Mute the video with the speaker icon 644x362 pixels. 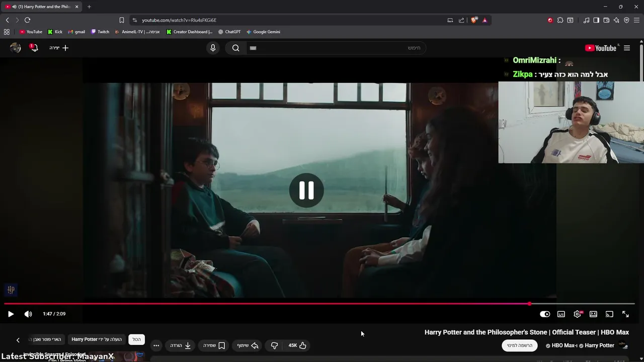pyautogui.click(x=28, y=314)
